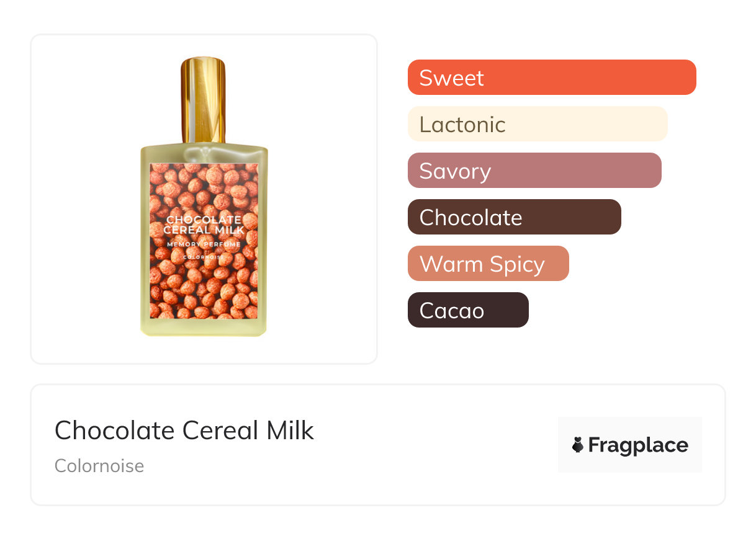This screenshot has width=756, height=536.
Task: Select the Sweet accord bar
Action: pos(551,78)
